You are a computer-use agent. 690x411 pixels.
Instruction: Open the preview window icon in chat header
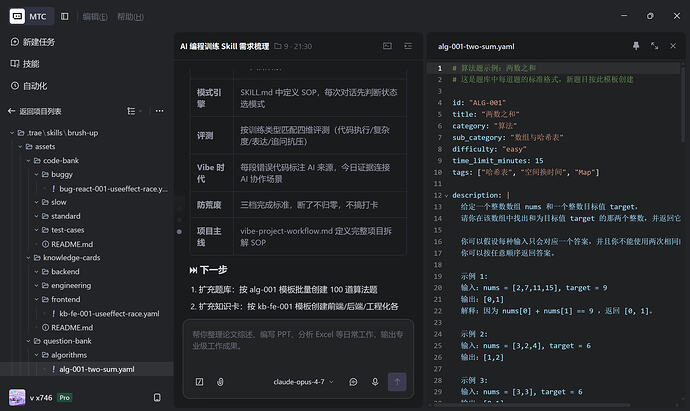pos(387,46)
